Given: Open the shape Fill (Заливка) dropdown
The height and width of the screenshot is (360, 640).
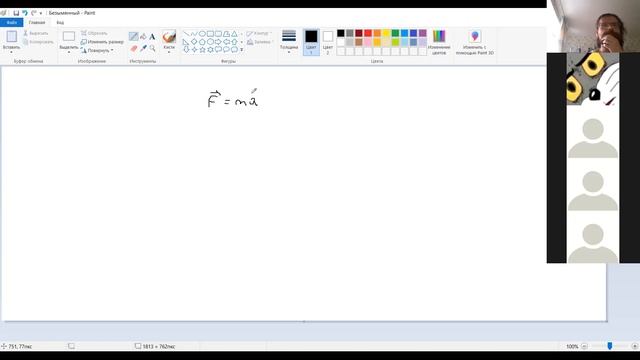Looking at the screenshot, I should point(260,42).
